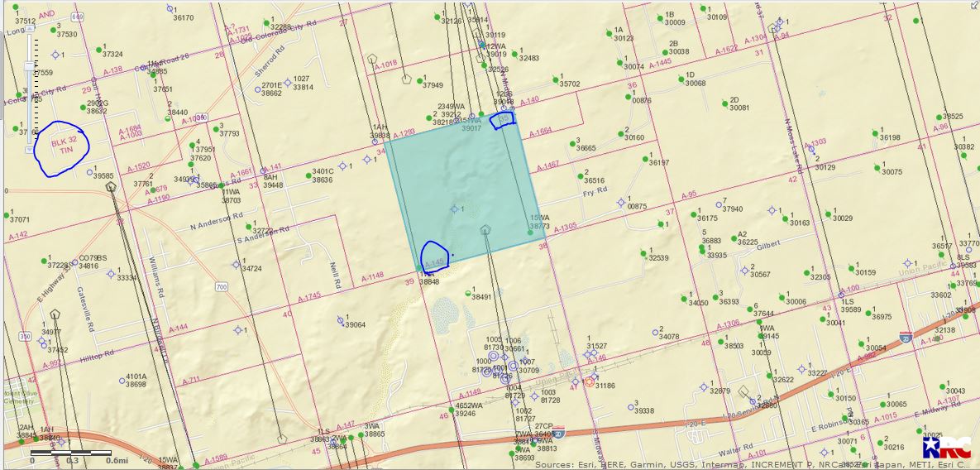This screenshot has height=470, width=980.
Task: Click the pentagon marker near well 37949
Action: click(x=406, y=80)
